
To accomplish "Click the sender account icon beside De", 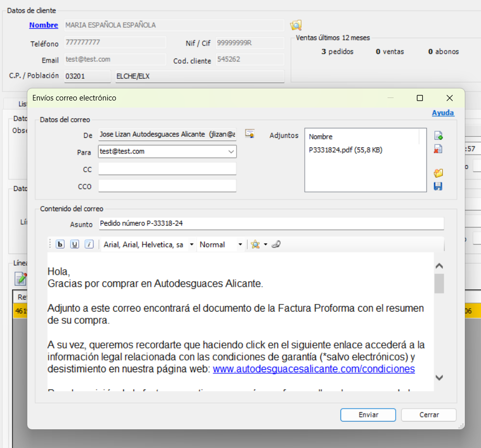I will [x=250, y=134].
